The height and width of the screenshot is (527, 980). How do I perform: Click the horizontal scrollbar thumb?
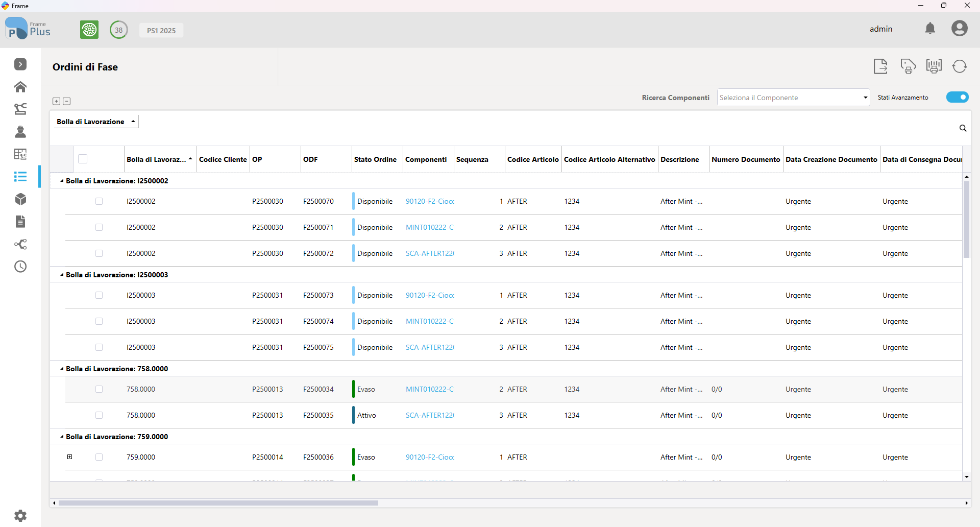[218, 503]
